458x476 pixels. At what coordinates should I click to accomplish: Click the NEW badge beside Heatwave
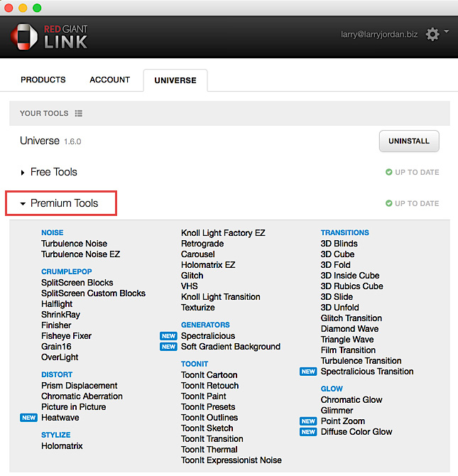(28, 418)
